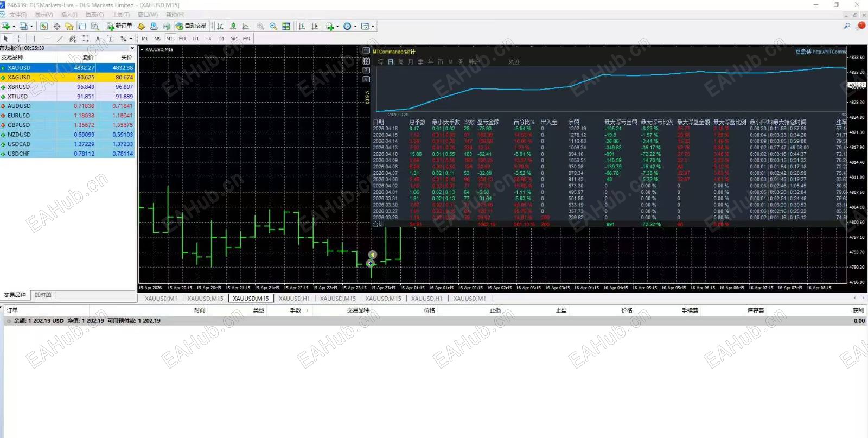868x438 pixels.
Task: Select the 周 tab in MTCommander stats
Action: point(401,62)
